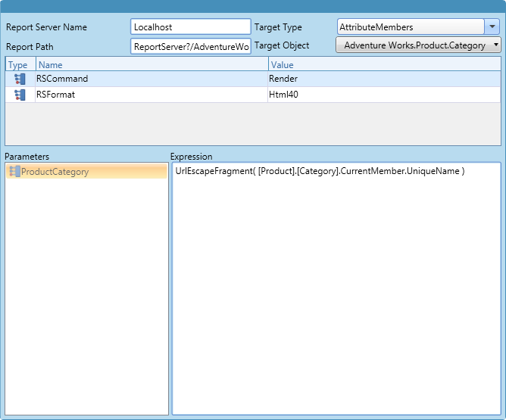
Task: Click the Expression heading
Action: coord(192,157)
